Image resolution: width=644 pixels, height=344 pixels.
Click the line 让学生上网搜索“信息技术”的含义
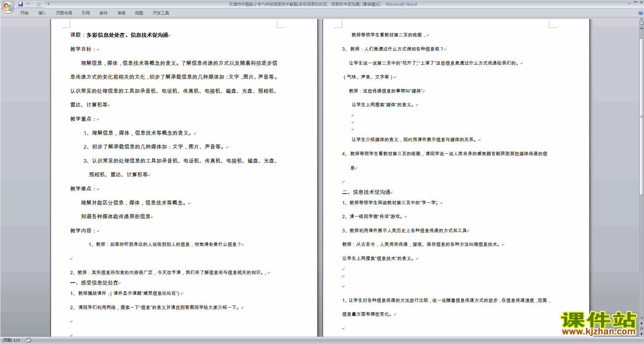click(x=379, y=258)
